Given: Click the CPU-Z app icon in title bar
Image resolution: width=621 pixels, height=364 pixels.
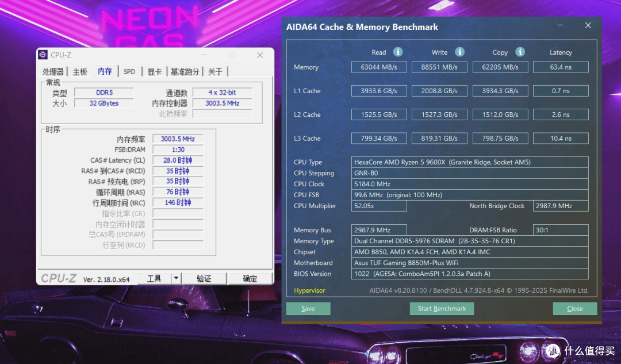Looking at the screenshot, I should pyautogui.click(x=43, y=55).
